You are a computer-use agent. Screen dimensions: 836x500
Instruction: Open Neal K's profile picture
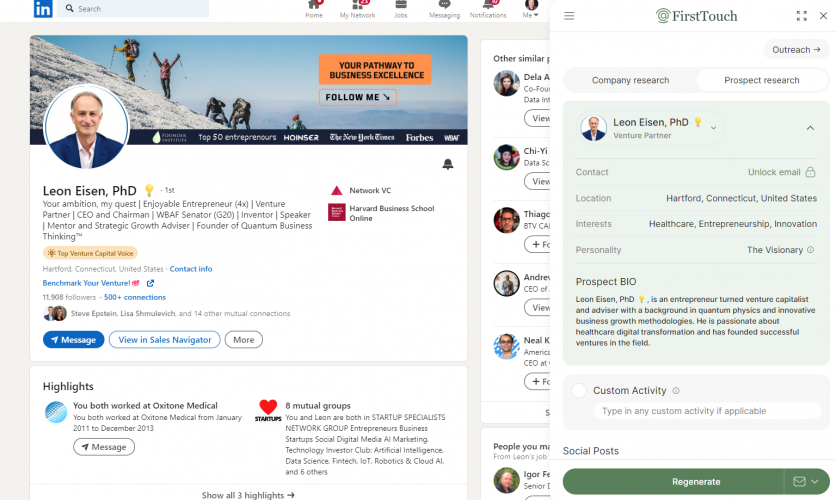(x=507, y=346)
